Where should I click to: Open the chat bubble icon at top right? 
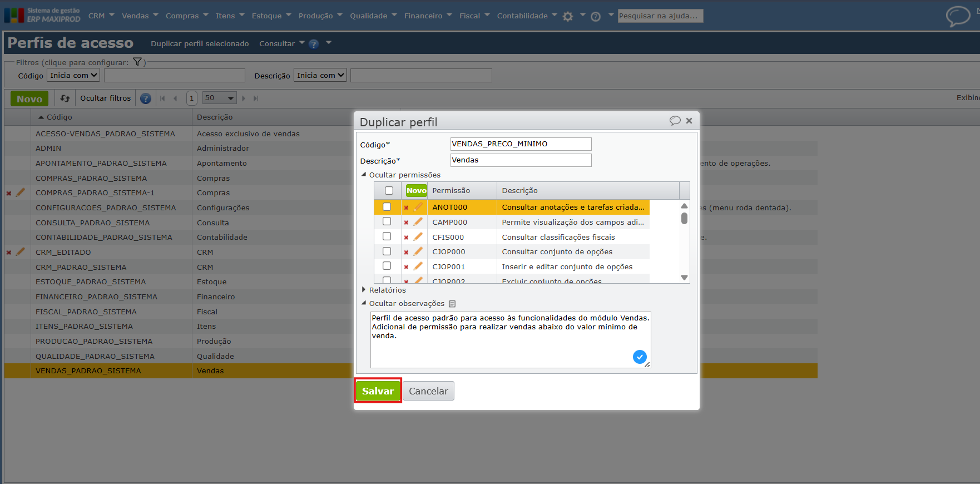click(958, 16)
